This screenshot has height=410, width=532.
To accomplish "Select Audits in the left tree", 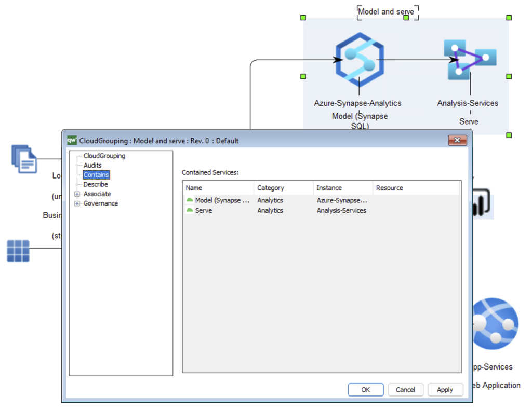I will [92, 165].
